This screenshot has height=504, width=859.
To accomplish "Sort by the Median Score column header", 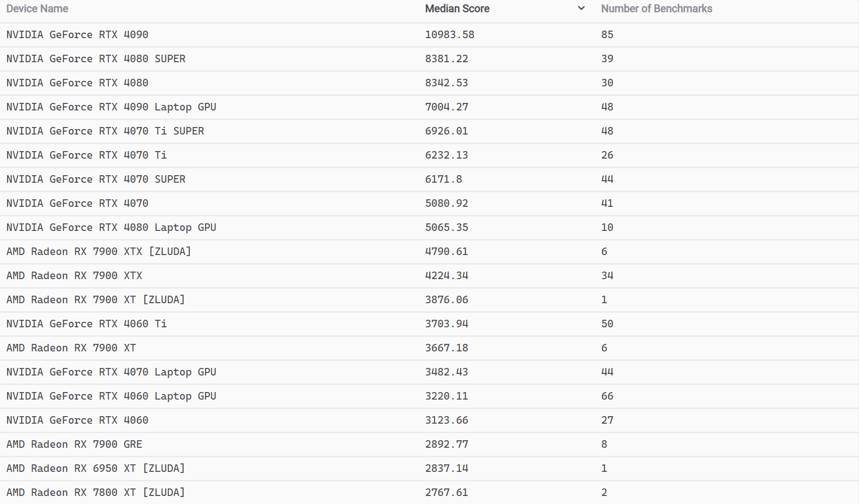I will (457, 9).
